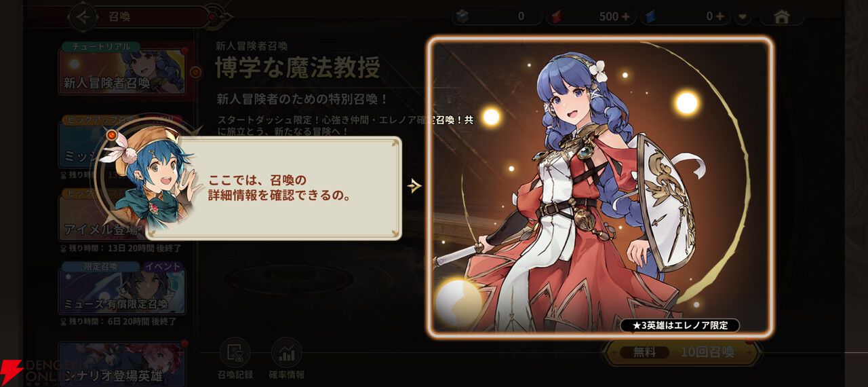
Task: Expand the currency dropdown arrow
Action: pos(745,16)
